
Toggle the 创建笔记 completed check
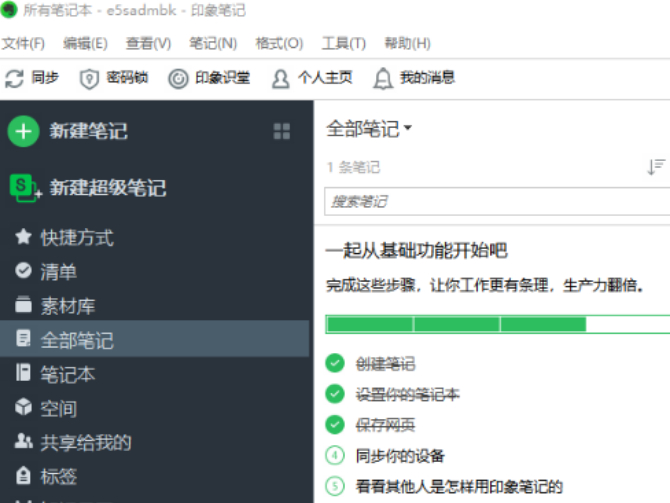[335, 363]
